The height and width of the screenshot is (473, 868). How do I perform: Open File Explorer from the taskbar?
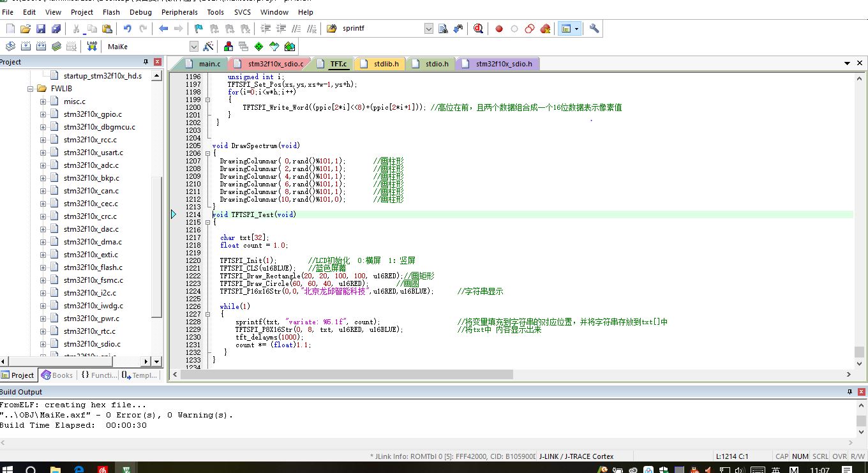(x=55, y=469)
